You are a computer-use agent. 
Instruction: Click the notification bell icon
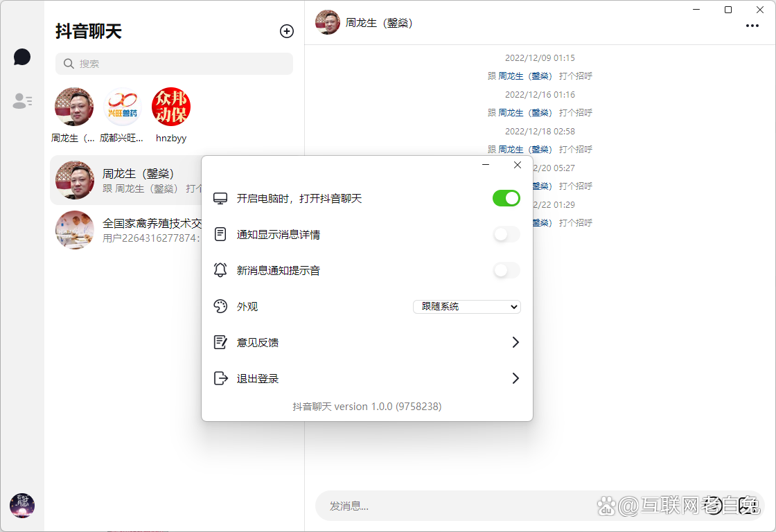pyautogui.click(x=220, y=270)
